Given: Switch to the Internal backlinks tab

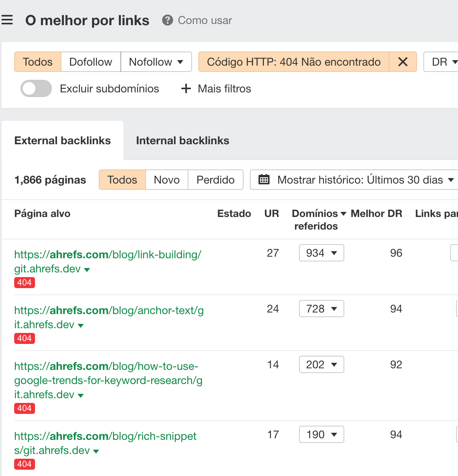Looking at the screenshot, I should pyautogui.click(x=183, y=141).
